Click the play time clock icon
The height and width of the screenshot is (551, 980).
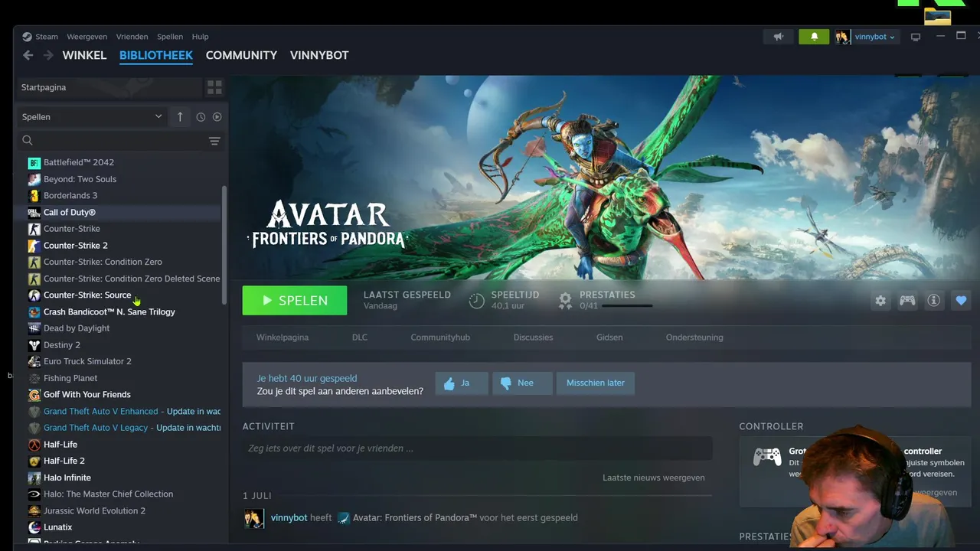(476, 301)
